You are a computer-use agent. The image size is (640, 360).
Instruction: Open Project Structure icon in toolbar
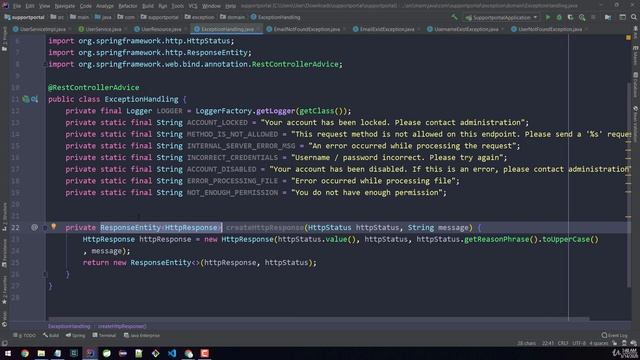608,17
